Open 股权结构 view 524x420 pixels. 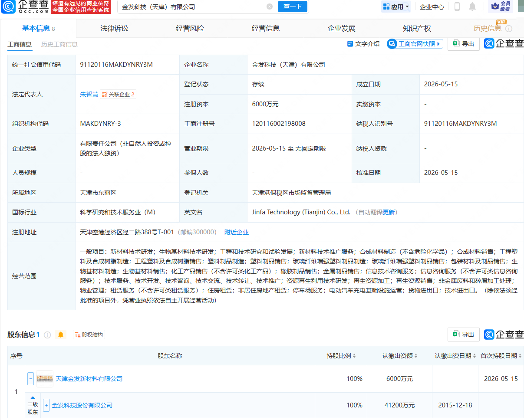coord(89,335)
